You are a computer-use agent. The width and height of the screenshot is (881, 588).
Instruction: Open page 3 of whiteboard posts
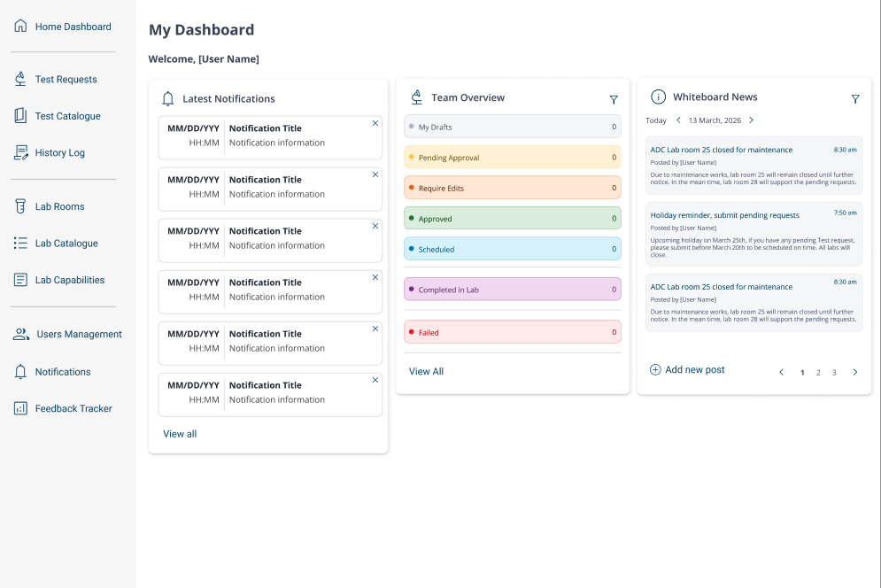point(834,373)
